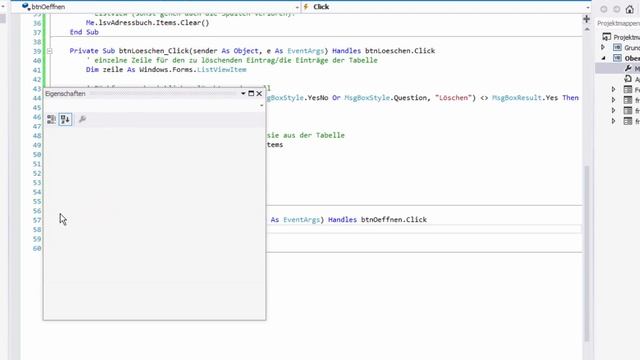Click 'btnLoeschen.Click' in the Handles clause
The width and height of the screenshot is (640, 360).
point(400,51)
